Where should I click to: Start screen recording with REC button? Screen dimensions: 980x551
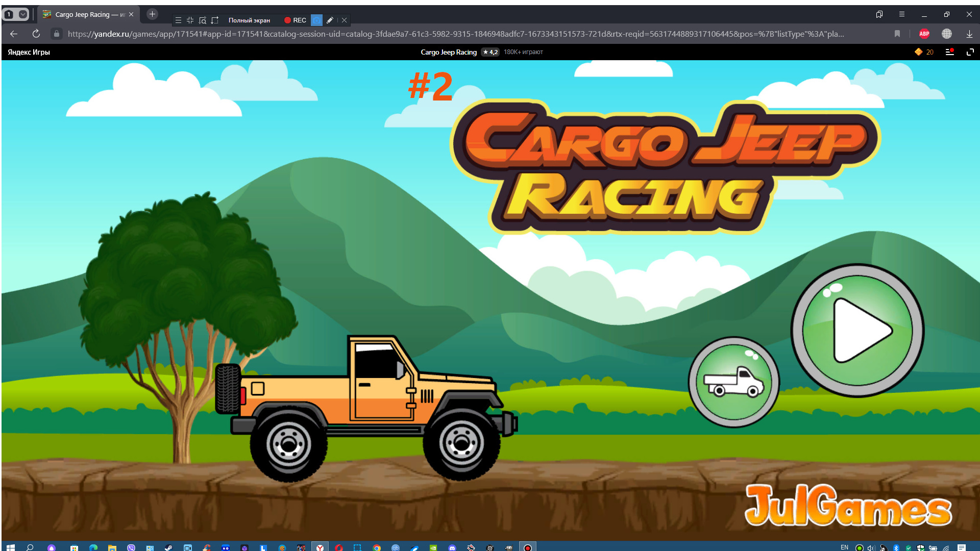click(295, 20)
